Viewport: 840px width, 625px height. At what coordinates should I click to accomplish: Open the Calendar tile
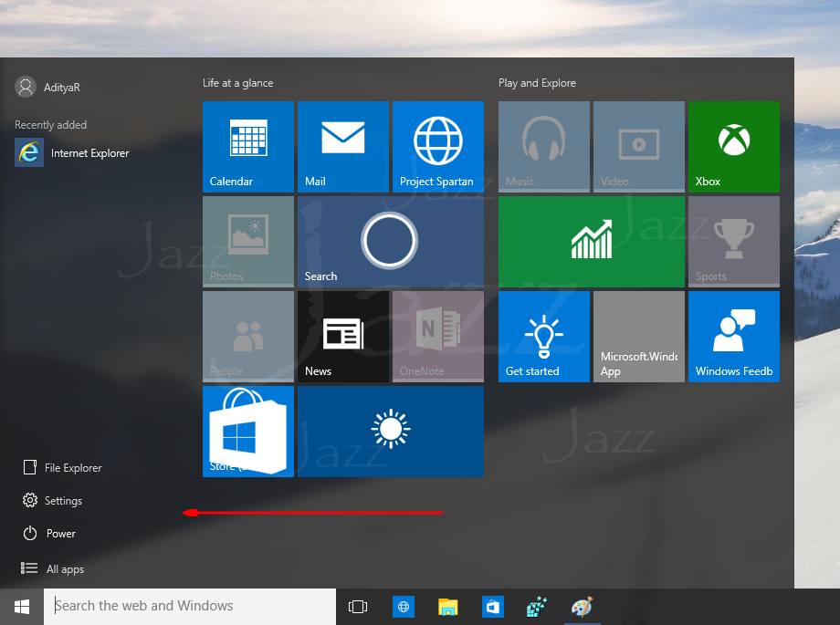247,147
